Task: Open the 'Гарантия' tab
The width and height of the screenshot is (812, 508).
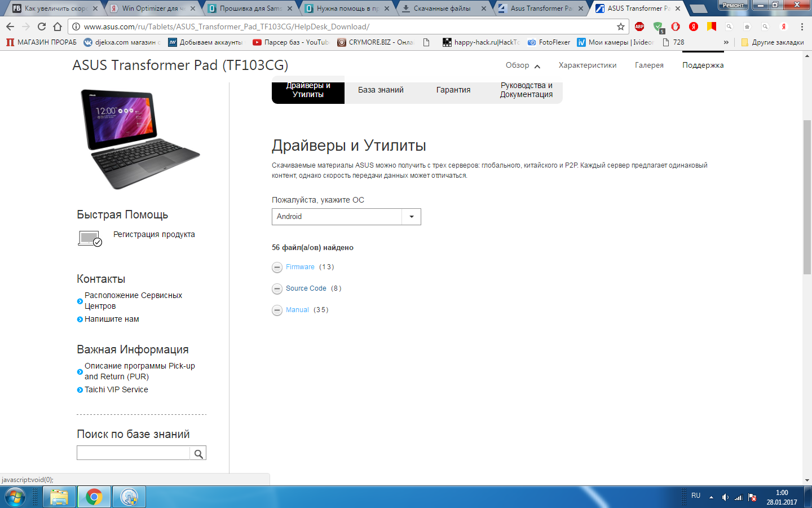Action: point(453,90)
